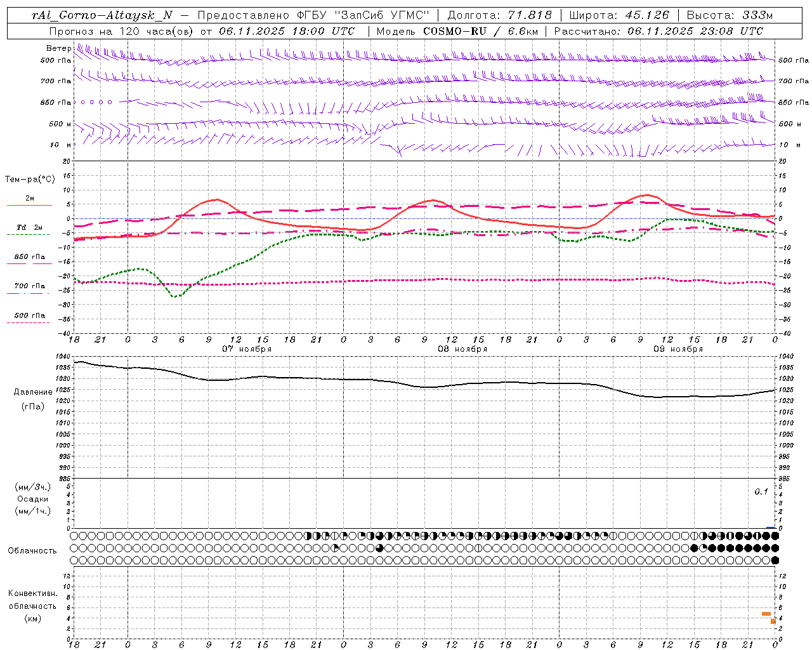Click the 0.1 precipitation amount value
812x650 pixels.
[x=761, y=491]
